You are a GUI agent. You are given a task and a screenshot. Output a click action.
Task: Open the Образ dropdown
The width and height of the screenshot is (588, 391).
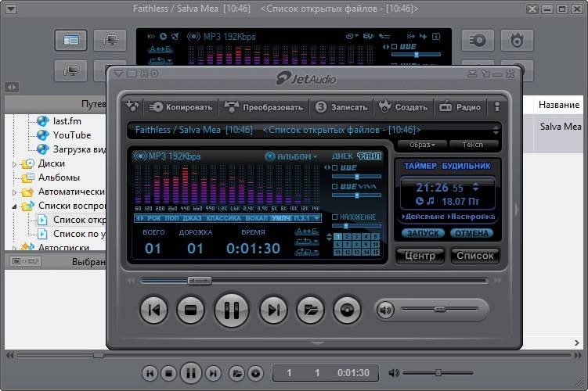pos(422,145)
